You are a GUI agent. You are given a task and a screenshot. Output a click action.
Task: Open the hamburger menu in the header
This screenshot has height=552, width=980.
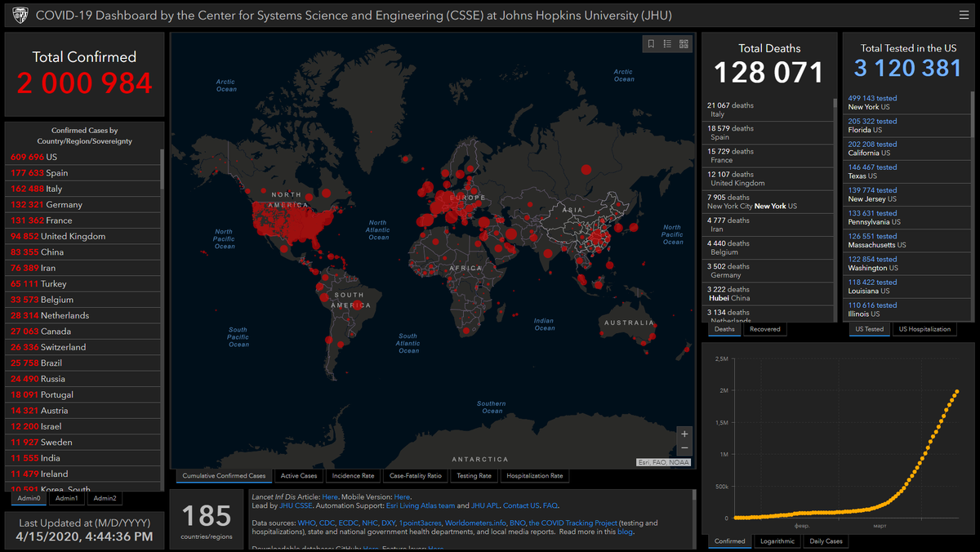(x=964, y=15)
